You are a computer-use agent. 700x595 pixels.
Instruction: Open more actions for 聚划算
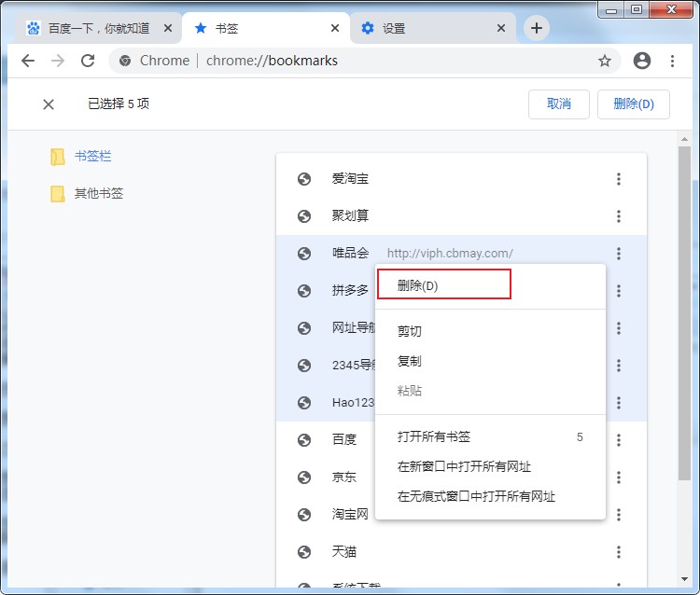pos(618,216)
